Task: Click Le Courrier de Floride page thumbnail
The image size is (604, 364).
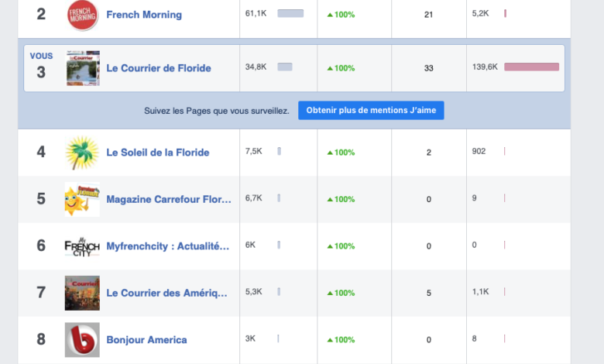Action: click(82, 68)
